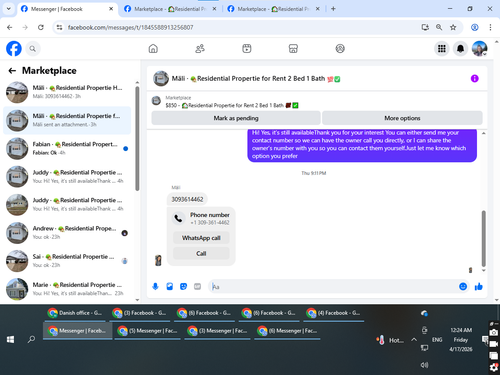Screen dimensions: 500x375
Task: Open Facebook home via the logo
Action: (x=14, y=49)
